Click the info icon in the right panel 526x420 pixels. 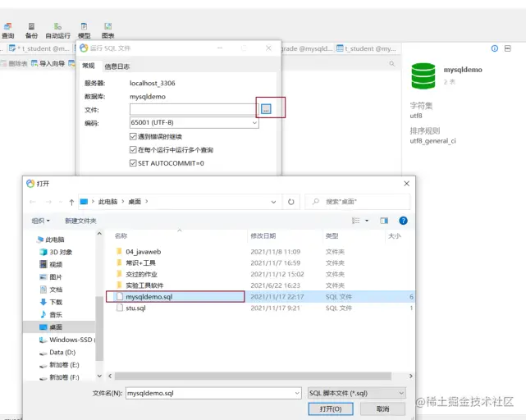click(x=495, y=48)
